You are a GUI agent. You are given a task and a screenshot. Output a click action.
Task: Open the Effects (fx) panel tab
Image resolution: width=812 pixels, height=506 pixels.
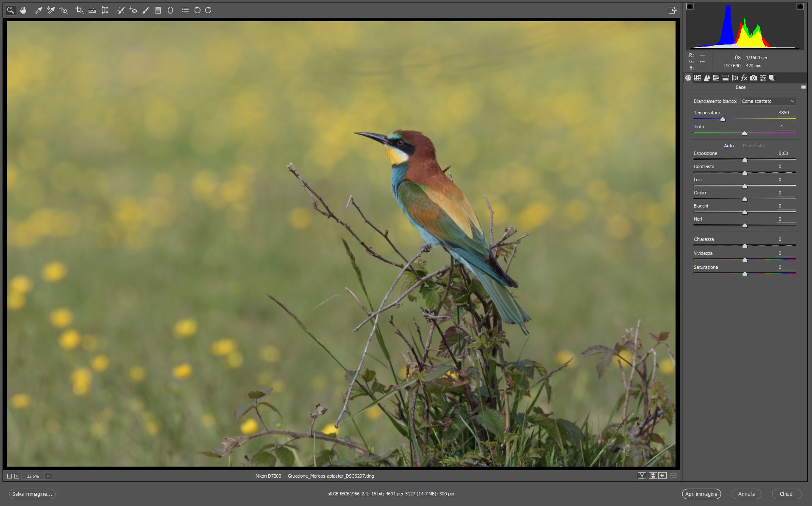point(744,78)
